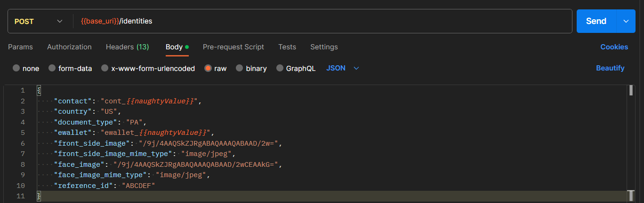
Task: Click the front_side_image base64 value on line 6
Action: 208,143
